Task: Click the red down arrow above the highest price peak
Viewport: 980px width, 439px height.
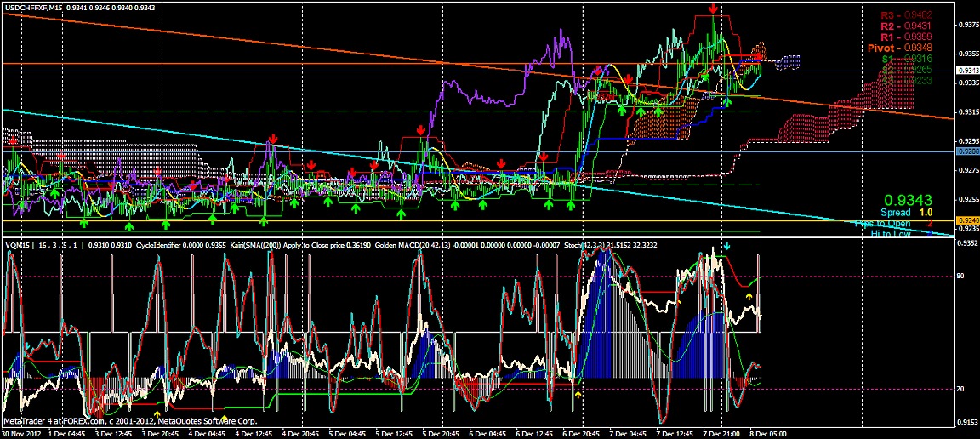Action: click(713, 9)
